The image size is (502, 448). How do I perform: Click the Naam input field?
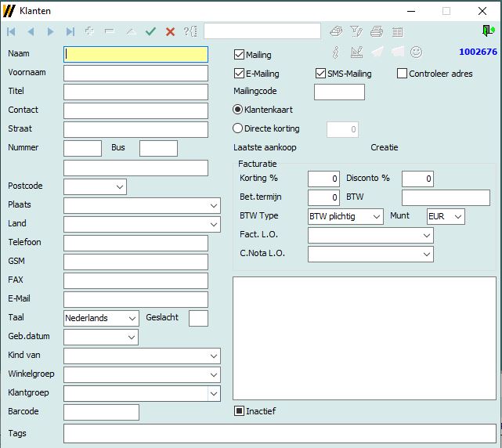coord(135,55)
